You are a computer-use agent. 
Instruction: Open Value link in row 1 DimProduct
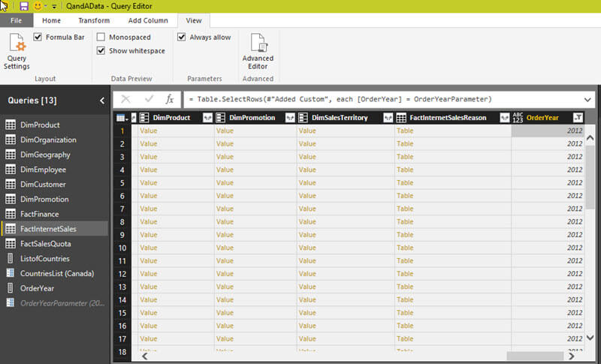point(148,131)
